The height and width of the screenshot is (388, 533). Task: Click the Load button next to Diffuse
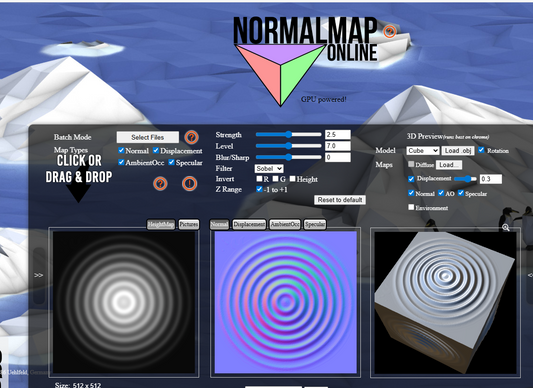click(x=449, y=165)
